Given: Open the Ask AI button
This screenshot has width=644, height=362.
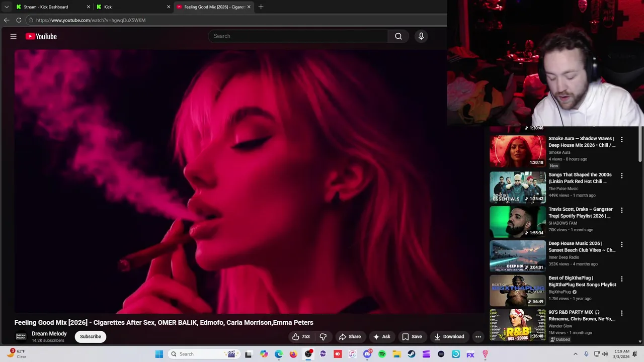Looking at the screenshot, I should click(381, 337).
